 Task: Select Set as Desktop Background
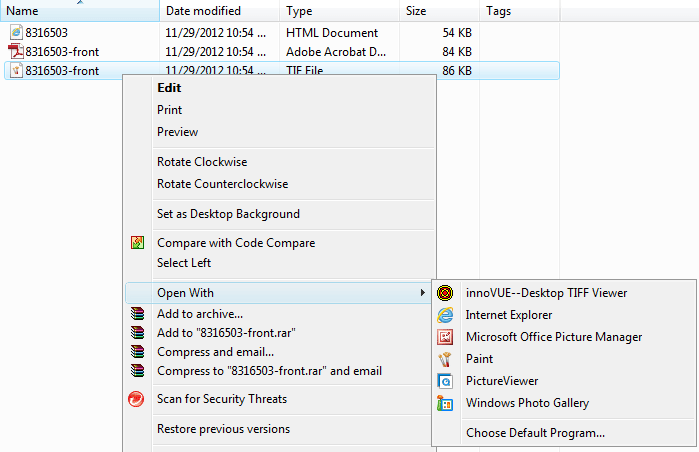(x=228, y=214)
